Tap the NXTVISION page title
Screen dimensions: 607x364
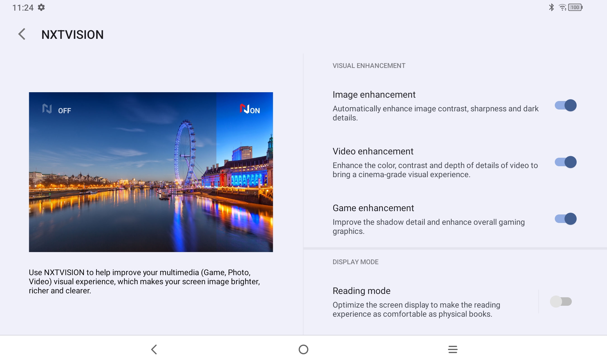coord(73,35)
